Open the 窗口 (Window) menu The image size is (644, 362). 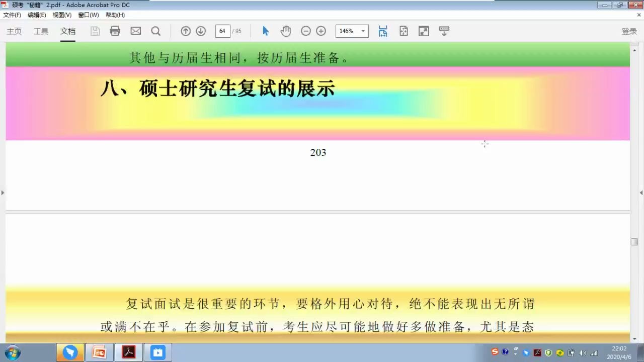coord(89,15)
